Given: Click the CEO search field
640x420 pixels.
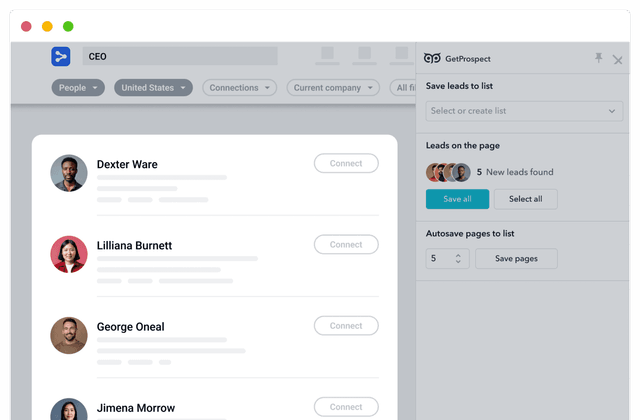Looking at the screenshot, I should 180,56.
